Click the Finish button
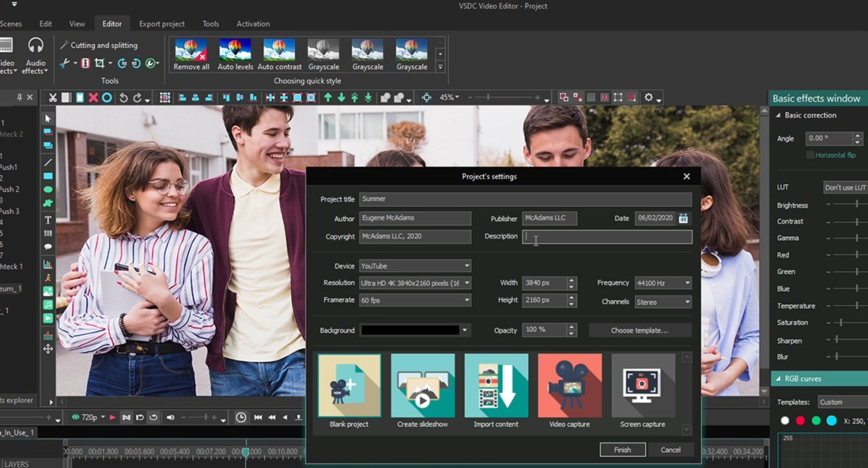 pos(622,450)
